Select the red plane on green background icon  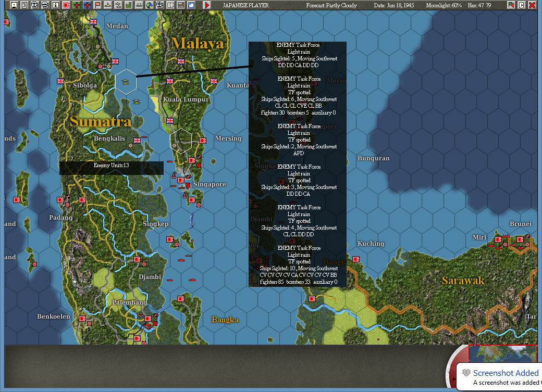click(77, 5)
